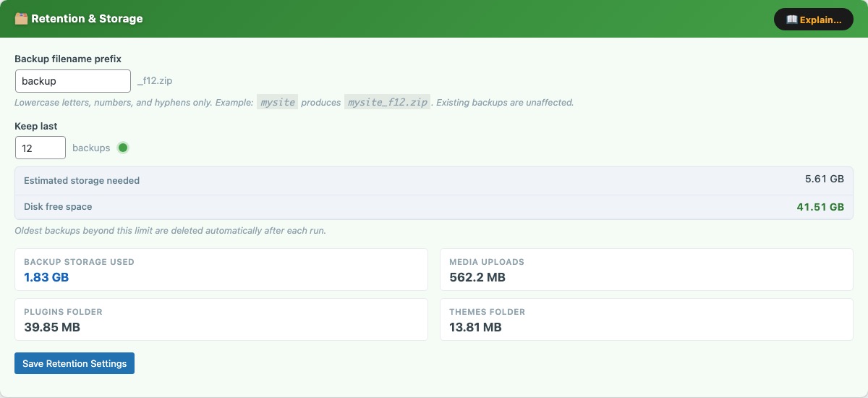Focus the Backup filename prefix field
The width and height of the screenshot is (868, 398).
(72, 81)
